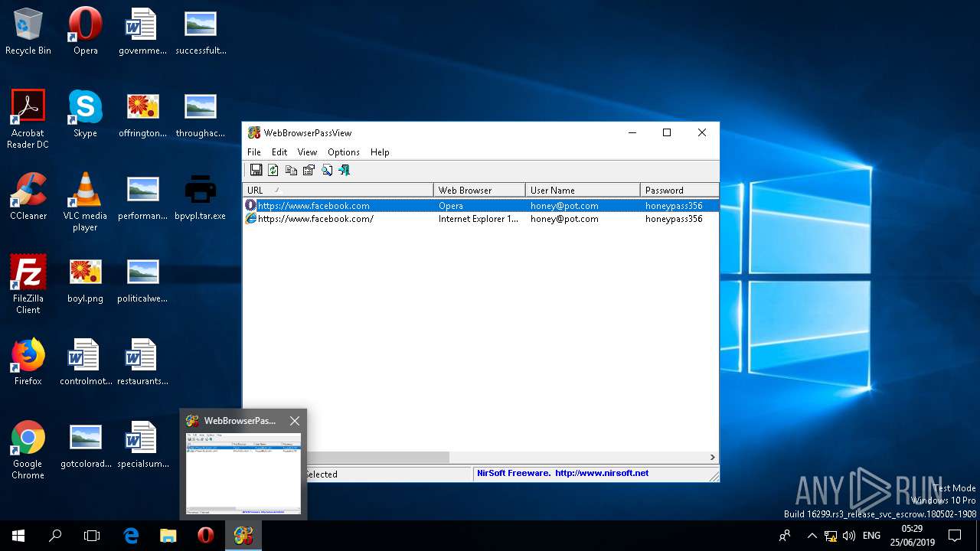Screen dimensions: 980x551
Task: Select the Internet Explorer facebook.com row
Action: 481,219
